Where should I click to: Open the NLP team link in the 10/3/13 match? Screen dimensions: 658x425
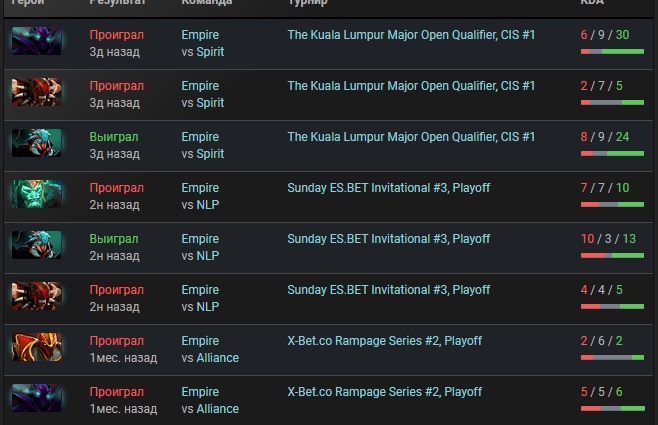[208, 256]
